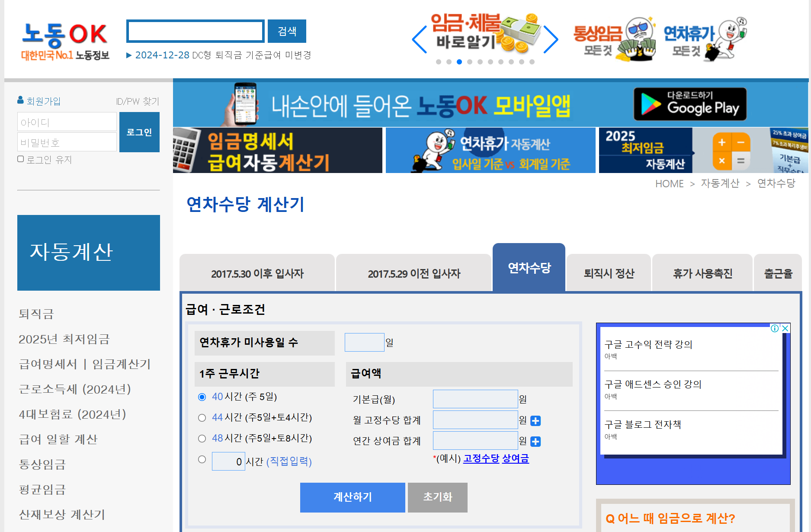The height and width of the screenshot is (532, 811).
Task: Click the plus icon beside 월 고정수당 합계
Action: pos(536,420)
